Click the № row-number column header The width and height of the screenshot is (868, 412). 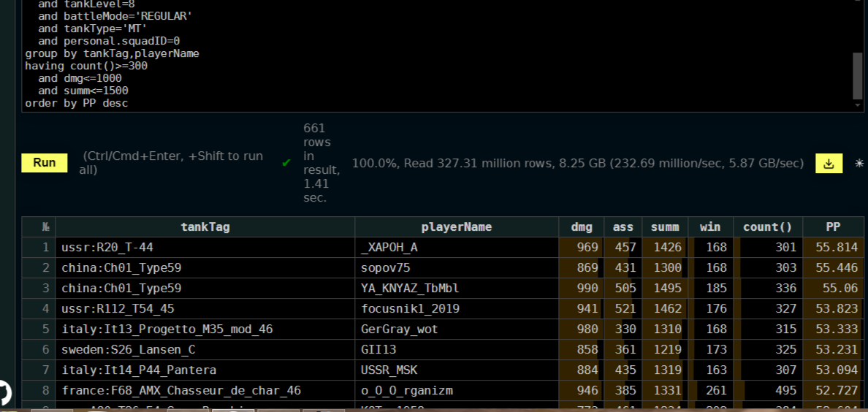point(39,227)
